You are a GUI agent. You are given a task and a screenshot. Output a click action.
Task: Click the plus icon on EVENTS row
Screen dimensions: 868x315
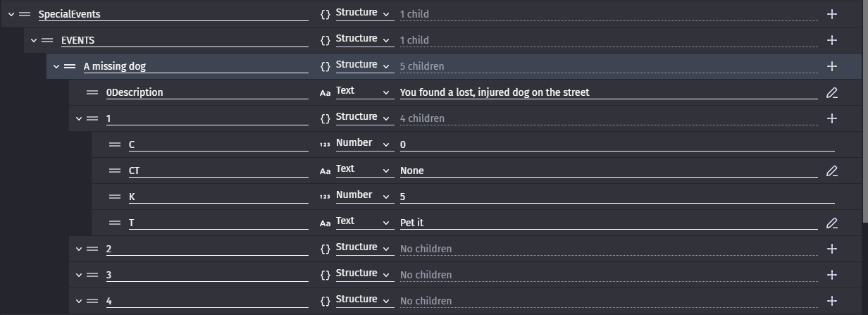(831, 40)
